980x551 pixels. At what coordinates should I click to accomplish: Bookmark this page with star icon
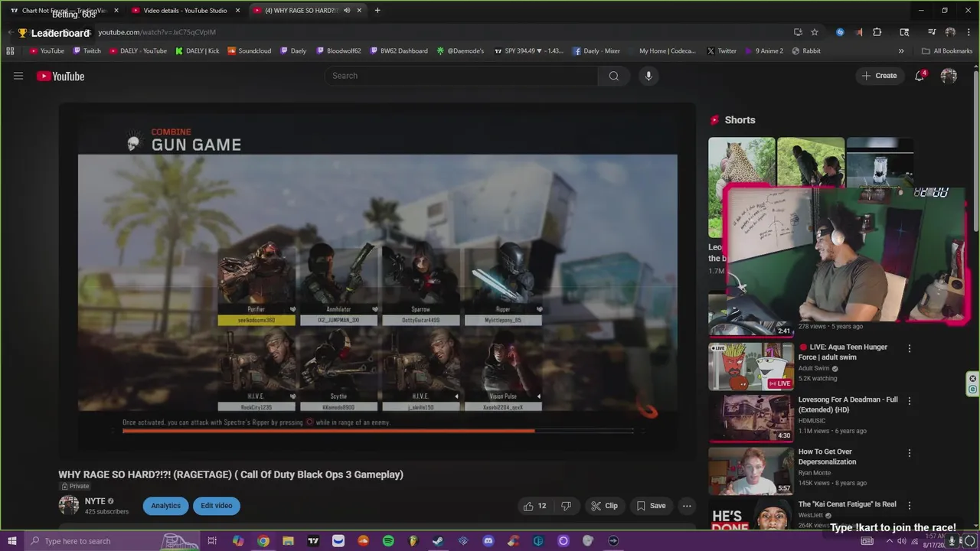[x=815, y=32]
